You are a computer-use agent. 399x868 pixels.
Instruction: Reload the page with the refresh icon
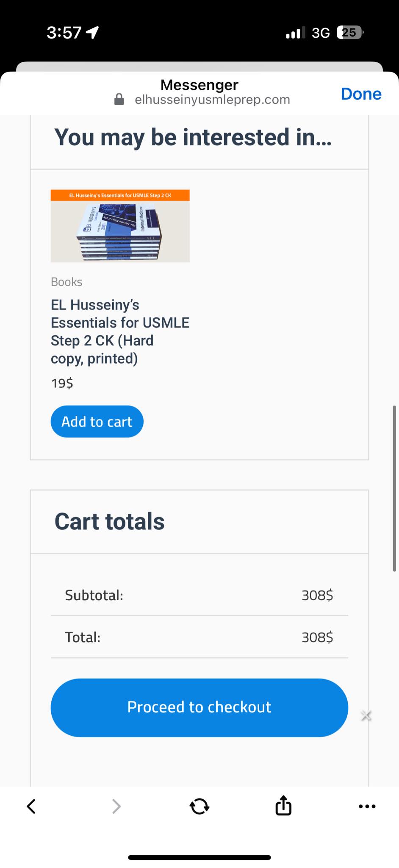tap(199, 806)
